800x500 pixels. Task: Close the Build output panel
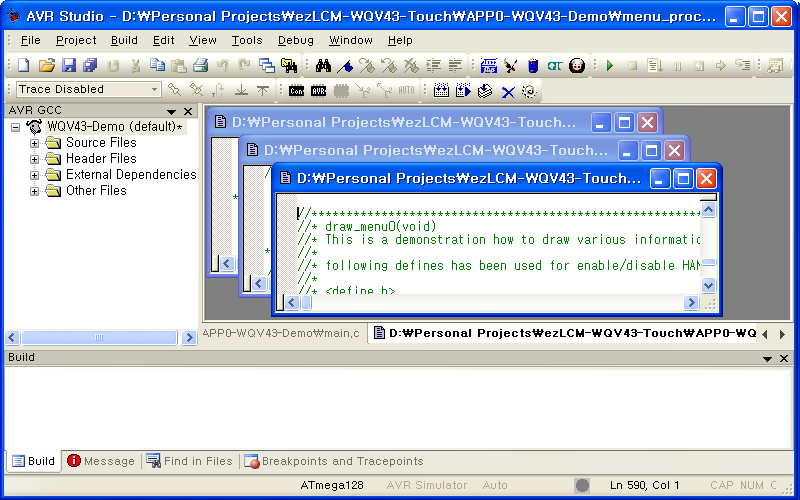pyautogui.click(x=784, y=358)
